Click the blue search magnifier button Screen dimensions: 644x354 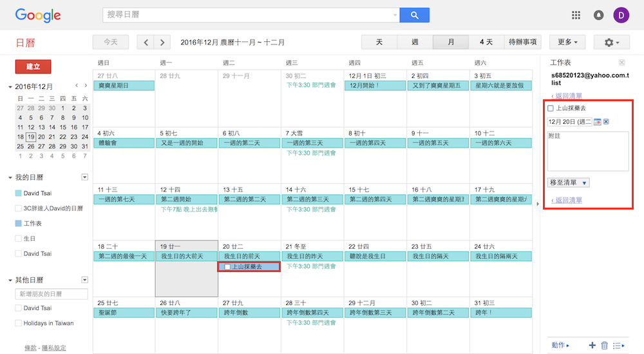[414, 15]
